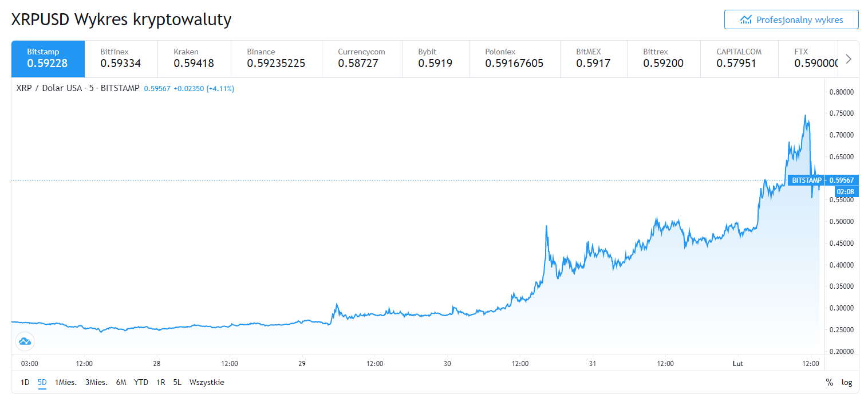Click the 30 date axis label
Image resolution: width=868 pixels, height=401 pixels.
[x=448, y=363]
